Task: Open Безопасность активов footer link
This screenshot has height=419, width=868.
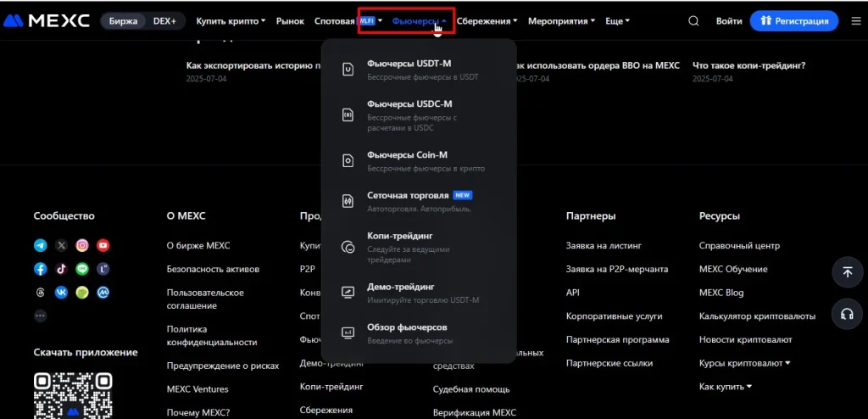Action: pos(213,269)
